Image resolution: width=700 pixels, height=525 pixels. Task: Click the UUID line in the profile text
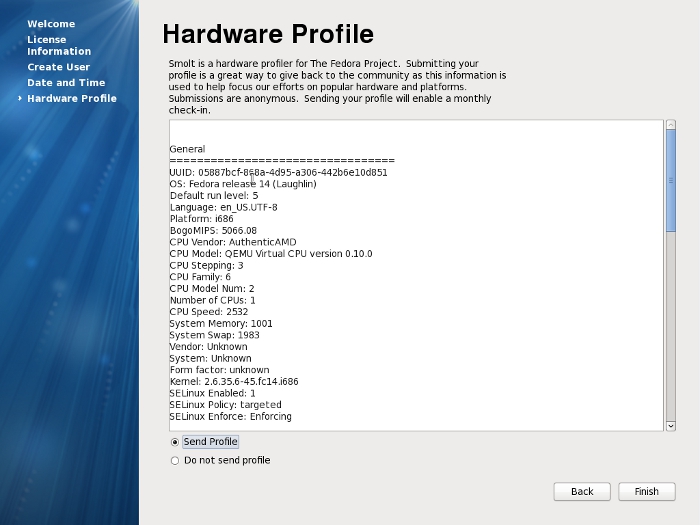pyautogui.click(x=278, y=172)
